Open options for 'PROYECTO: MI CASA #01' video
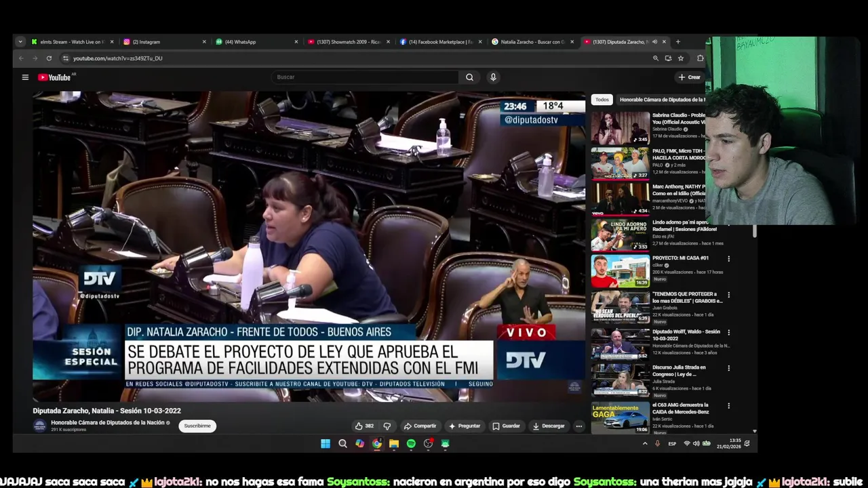Screen dimensions: 868x488 729,259
